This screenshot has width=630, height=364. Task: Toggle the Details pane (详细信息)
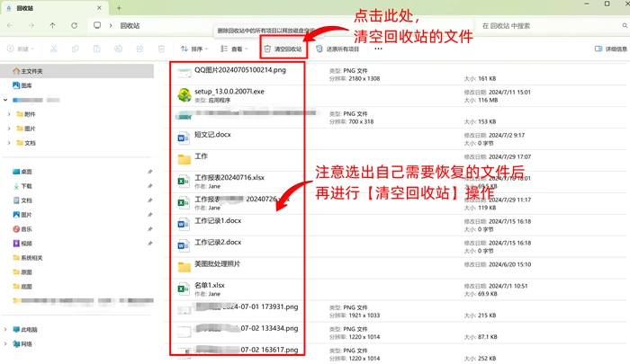(611, 49)
